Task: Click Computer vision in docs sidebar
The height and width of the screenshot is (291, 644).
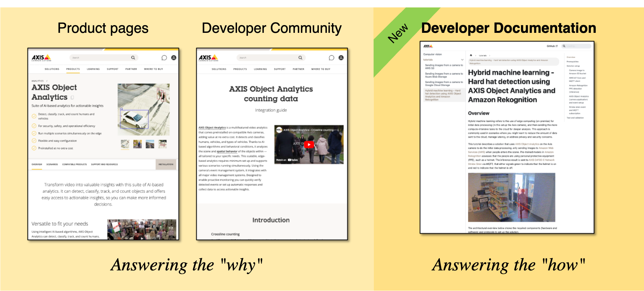Action: [432, 54]
